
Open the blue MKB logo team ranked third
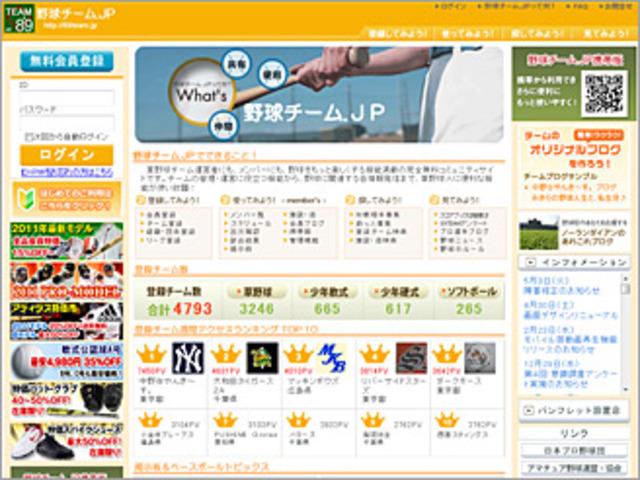332,358
